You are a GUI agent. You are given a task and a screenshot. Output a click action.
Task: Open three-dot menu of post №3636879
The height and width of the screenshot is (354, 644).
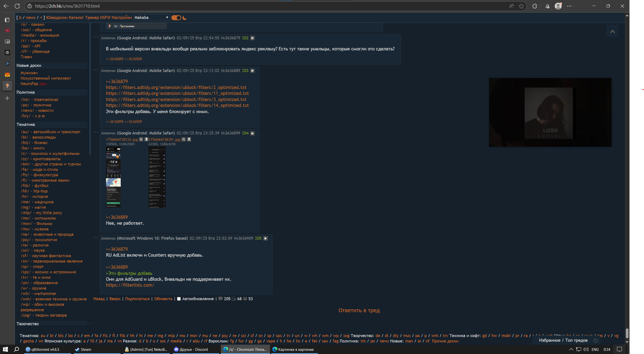96,37
